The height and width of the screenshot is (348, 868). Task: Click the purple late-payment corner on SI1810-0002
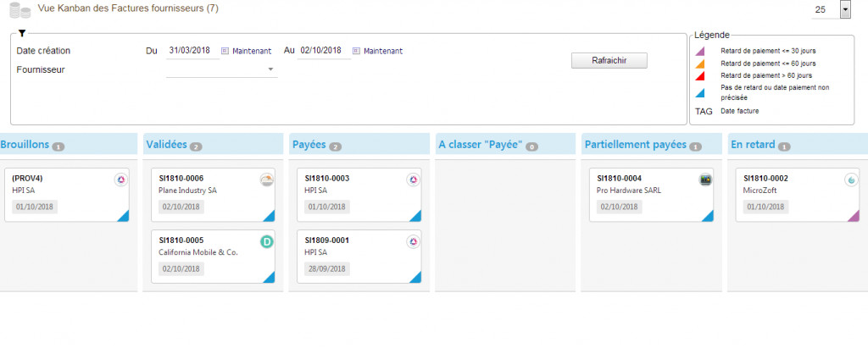click(854, 216)
